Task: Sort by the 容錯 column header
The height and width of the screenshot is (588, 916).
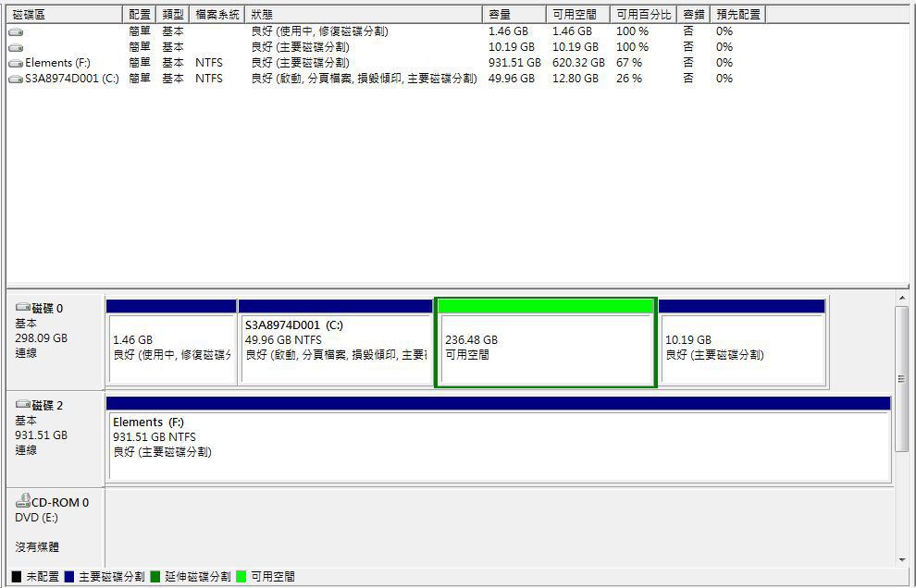Action: click(693, 15)
